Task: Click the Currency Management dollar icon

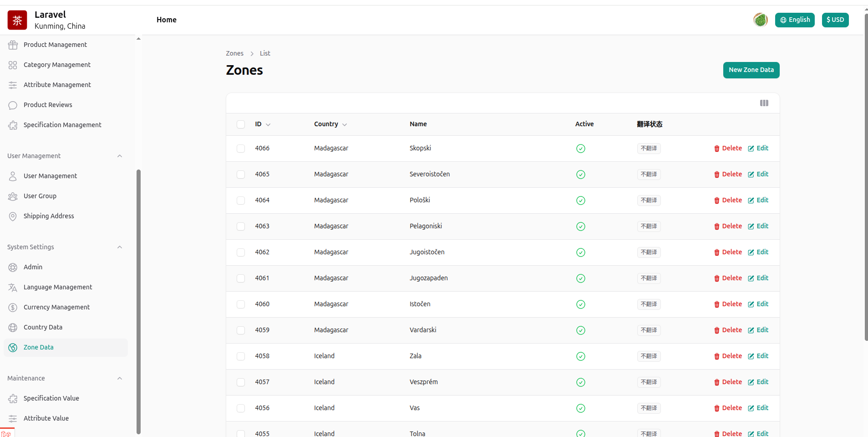Action: 13,308
